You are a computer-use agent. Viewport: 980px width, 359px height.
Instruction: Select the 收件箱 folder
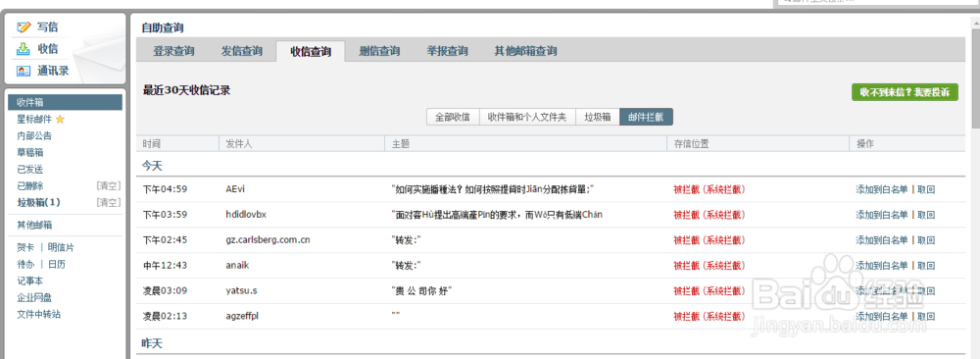pyautogui.click(x=65, y=103)
